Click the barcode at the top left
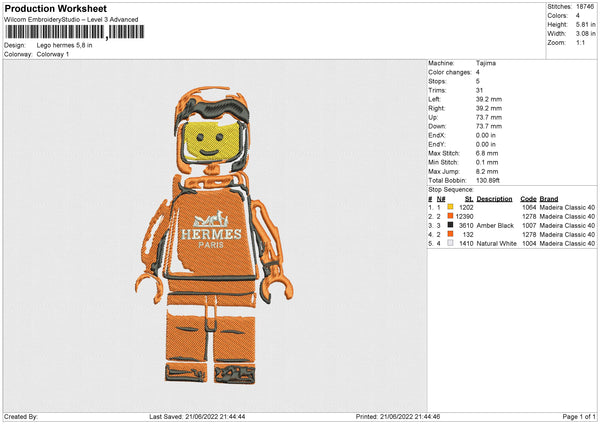The width and height of the screenshot is (600, 424). (x=75, y=32)
